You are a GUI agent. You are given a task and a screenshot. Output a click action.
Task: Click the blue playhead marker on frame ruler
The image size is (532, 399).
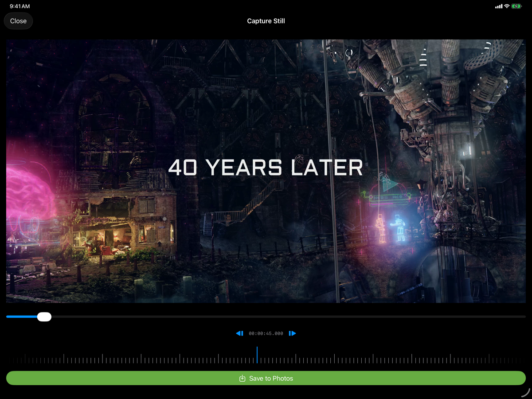click(257, 355)
